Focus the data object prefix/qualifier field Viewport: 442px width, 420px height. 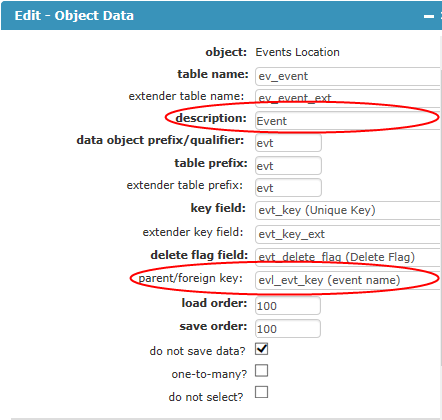[288, 143]
